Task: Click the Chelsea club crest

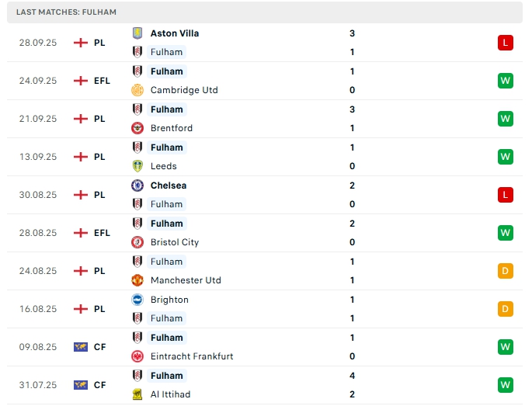Action: click(x=137, y=186)
